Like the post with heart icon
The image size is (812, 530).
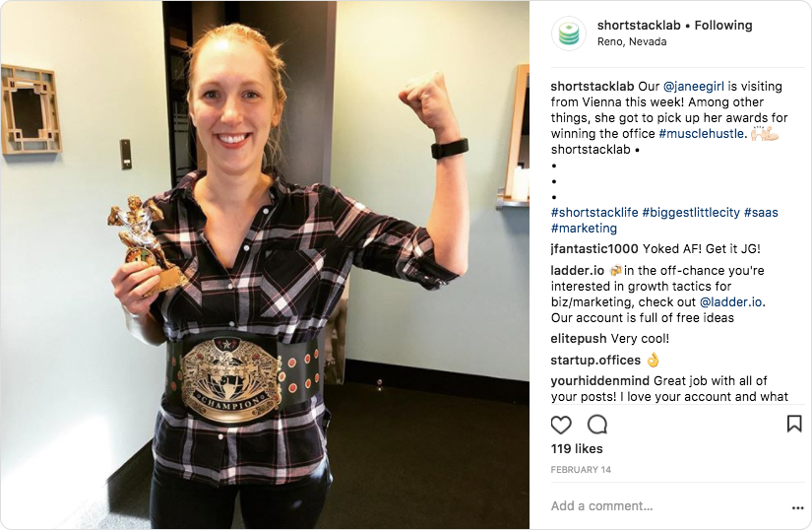pos(561,425)
